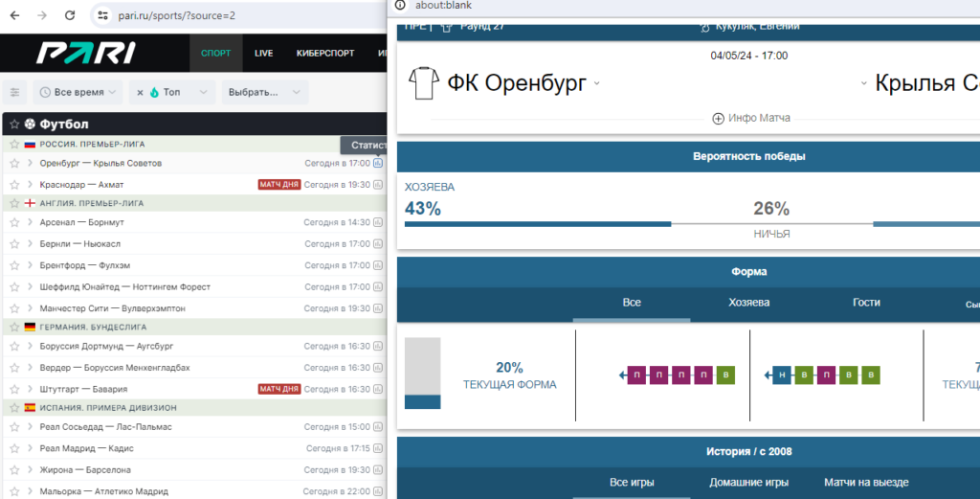Click the German flag league icon
The width and height of the screenshot is (980, 499).
tap(30, 327)
